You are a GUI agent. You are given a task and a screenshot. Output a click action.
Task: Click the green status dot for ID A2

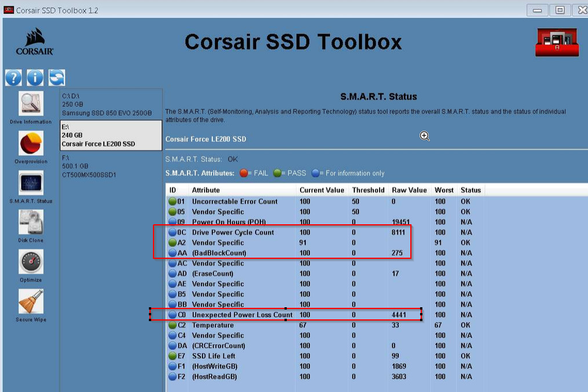point(173,243)
